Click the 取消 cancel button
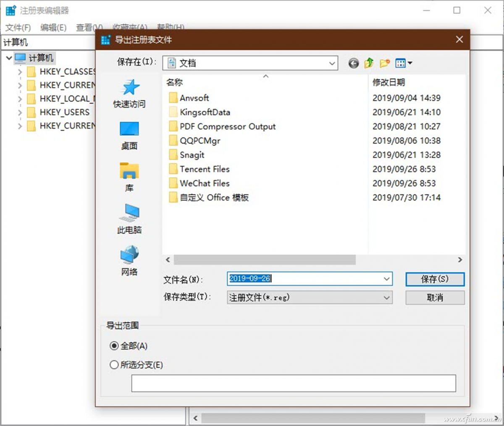 tap(435, 298)
